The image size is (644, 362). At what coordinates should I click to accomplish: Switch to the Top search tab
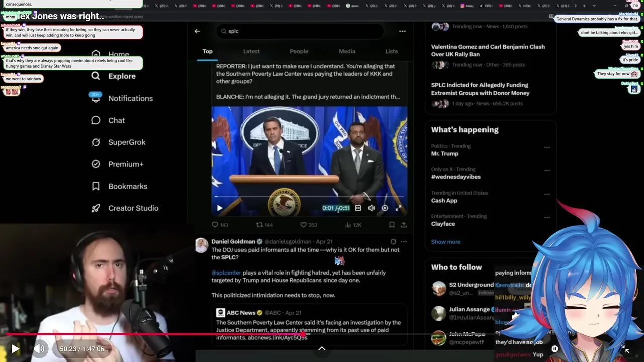pos(207,51)
